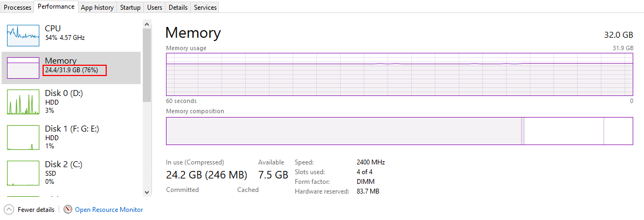This screenshot has width=644, height=220.
Task: Select the Users tab
Action: coord(155,8)
